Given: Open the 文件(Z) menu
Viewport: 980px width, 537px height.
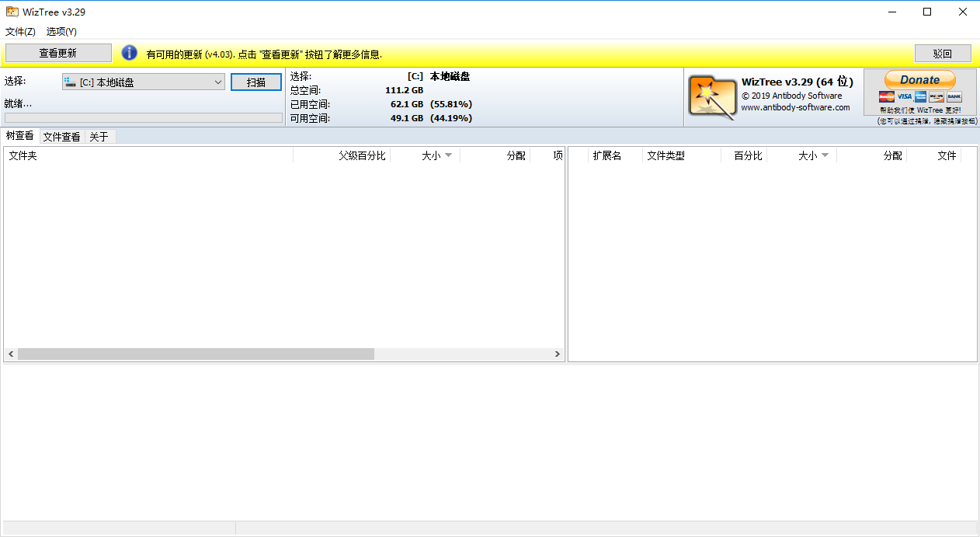Looking at the screenshot, I should 20,32.
